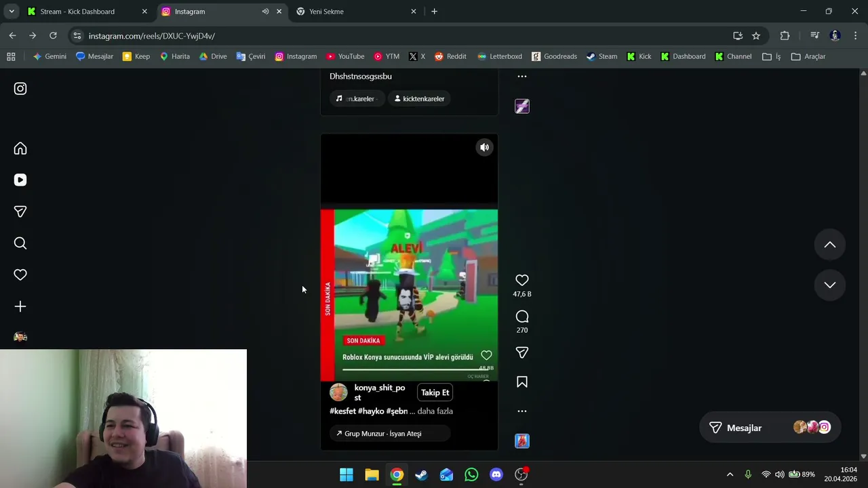This screenshot has width=868, height=488.
Task: Go back in browser history
Action: (12, 36)
